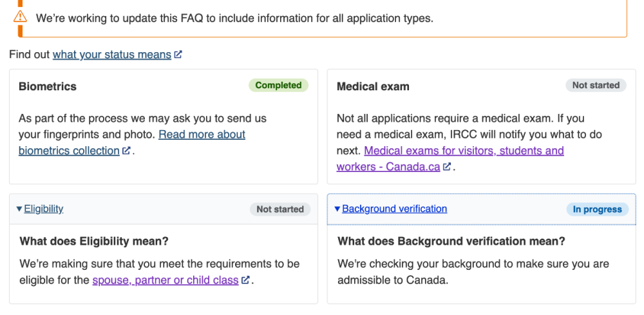Open the "spouse, partner or child class" link

coord(166,280)
